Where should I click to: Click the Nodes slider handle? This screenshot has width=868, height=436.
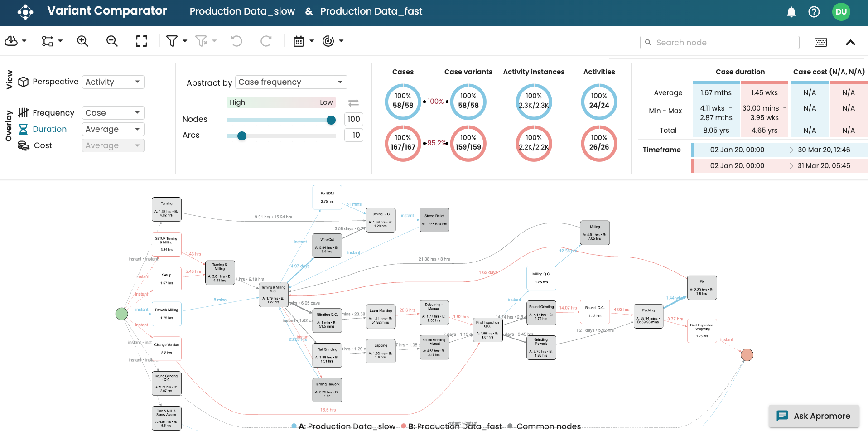pos(331,120)
